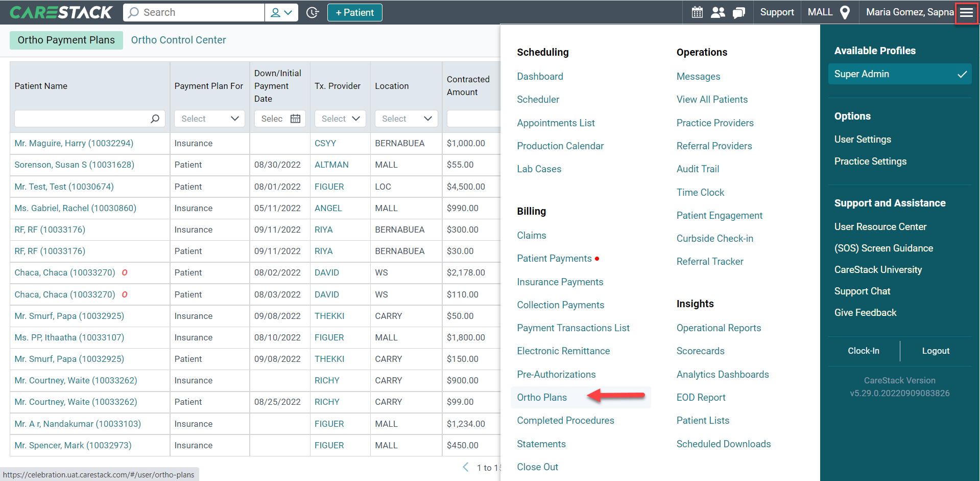The height and width of the screenshot is (481, 980).
Task: Open User Resource Center link
Action: tap(880, 226)
